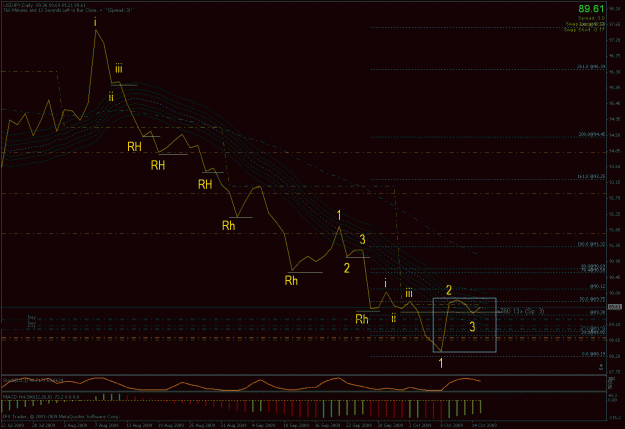The width and height of the screenshot is (625, 429).
Task: Select the blue rectangle object on the chart
Action: (464, 325)
